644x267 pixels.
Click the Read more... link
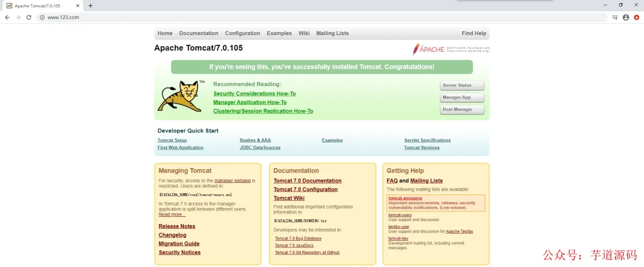point(172,215)
